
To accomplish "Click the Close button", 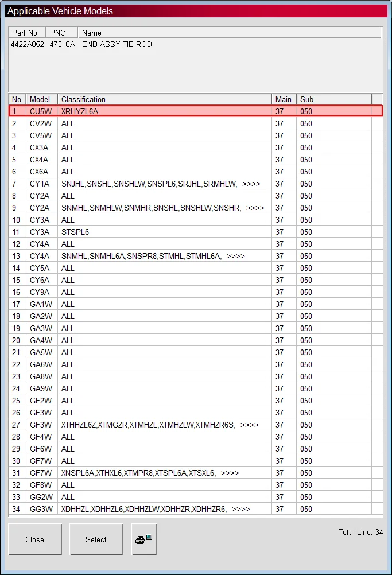I will tap(35, 539).
